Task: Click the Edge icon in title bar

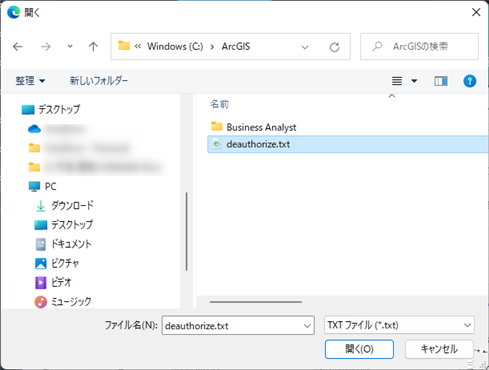Action: (x=14, y=12)
